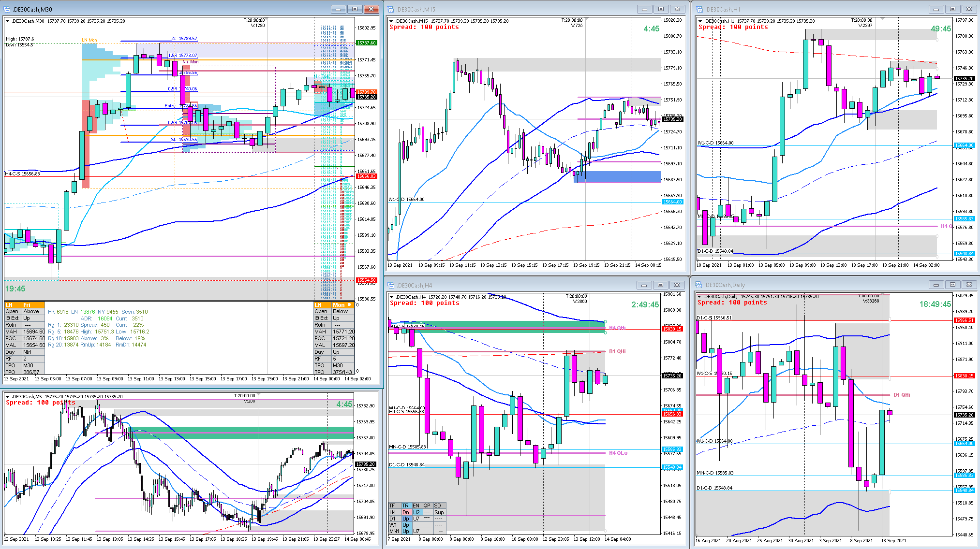The width and height of the screenshot is (980, 549).
Task: Activate the .DE30Cash,M15 window title bar
Action: 508,9
